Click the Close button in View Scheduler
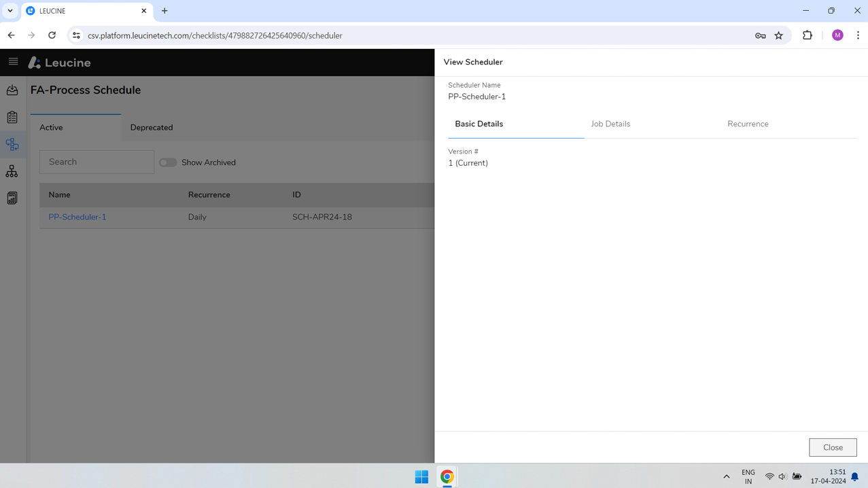 tap(833, 447)
